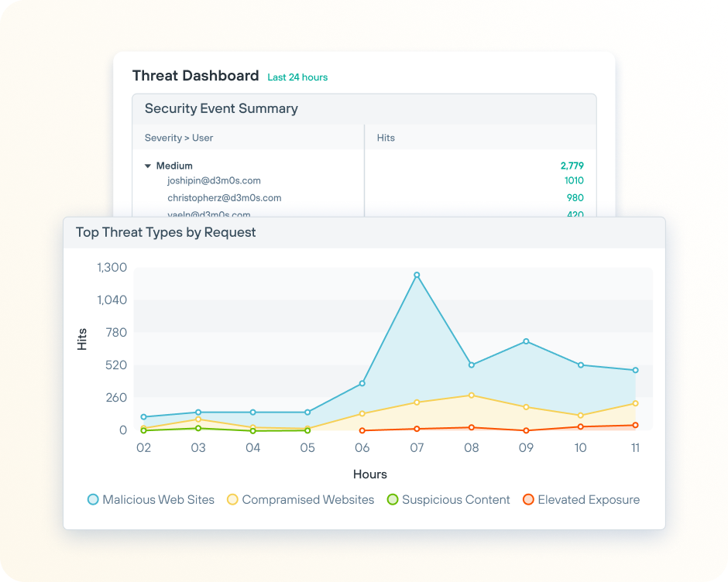The image size is (728, 582).
Task: Click the vertical Hits y-axis title
Action: [x=82, y=339]
